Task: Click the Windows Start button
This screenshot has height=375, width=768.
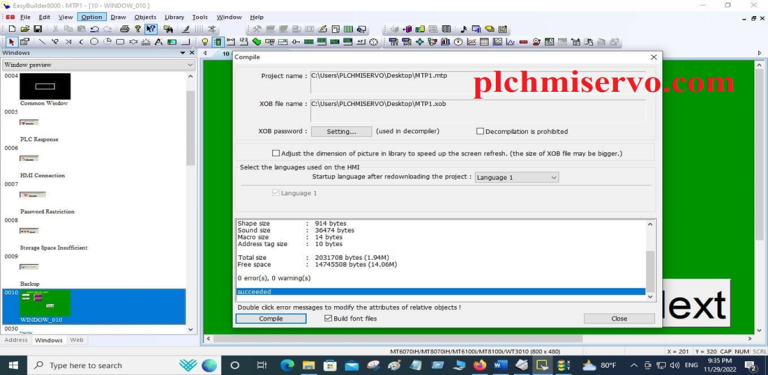Action: tap(14, 365)
